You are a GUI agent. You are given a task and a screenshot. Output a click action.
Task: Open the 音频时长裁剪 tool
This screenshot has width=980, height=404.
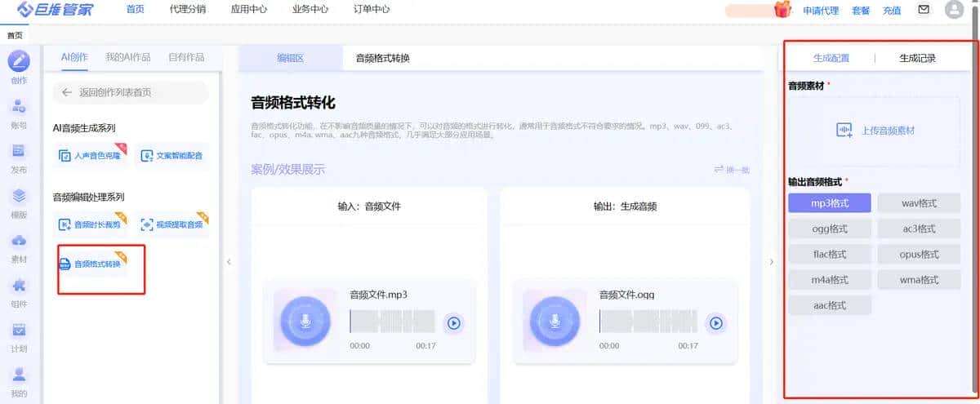91,224
